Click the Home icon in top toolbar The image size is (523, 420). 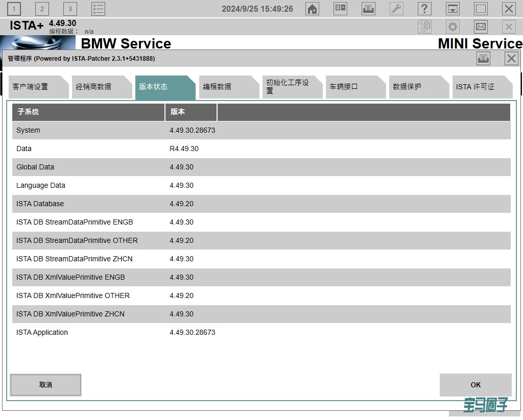pos(312,9)
